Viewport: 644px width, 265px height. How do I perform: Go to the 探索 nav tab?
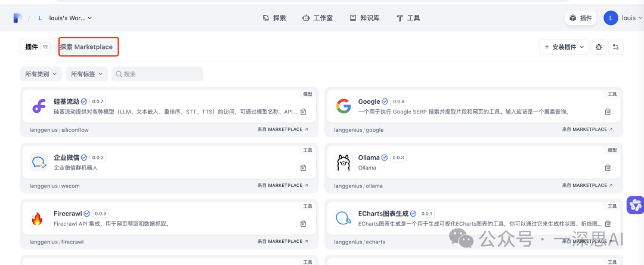[x=274, y=18]
